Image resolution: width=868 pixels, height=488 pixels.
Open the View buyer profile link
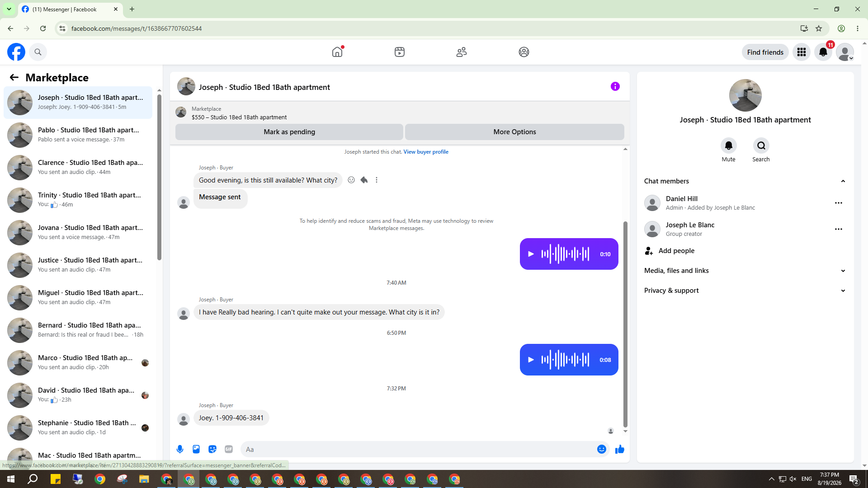point(426,152)
